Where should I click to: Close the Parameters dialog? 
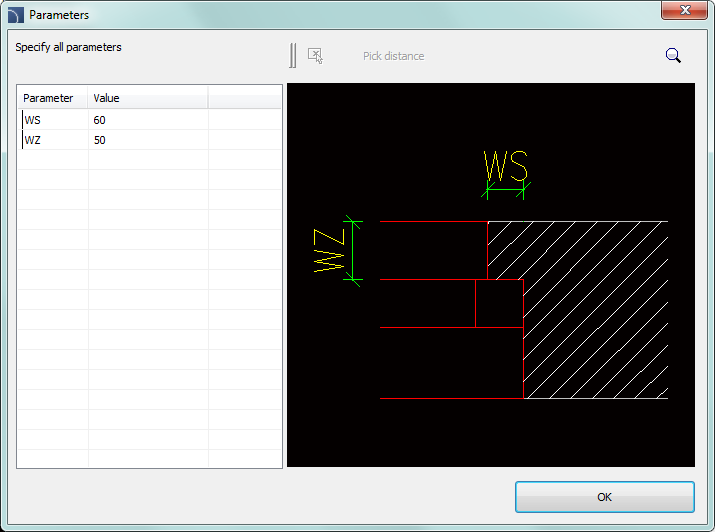click(x=685, y=11)
